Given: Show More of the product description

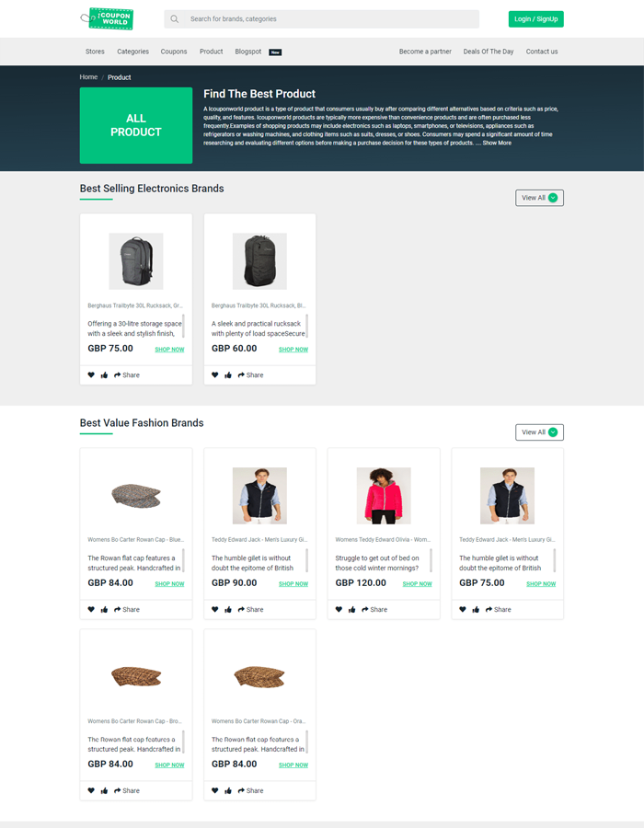Looking at the screenshot, I should point(497,144).
